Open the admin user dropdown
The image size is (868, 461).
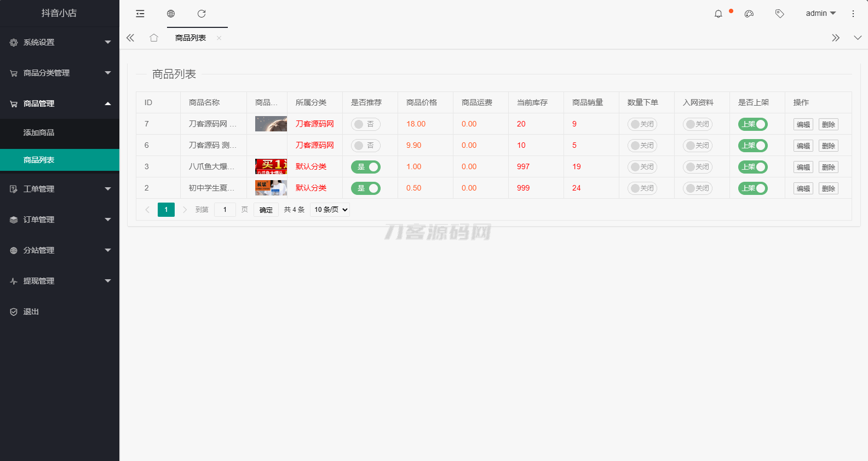click(820, 14)
